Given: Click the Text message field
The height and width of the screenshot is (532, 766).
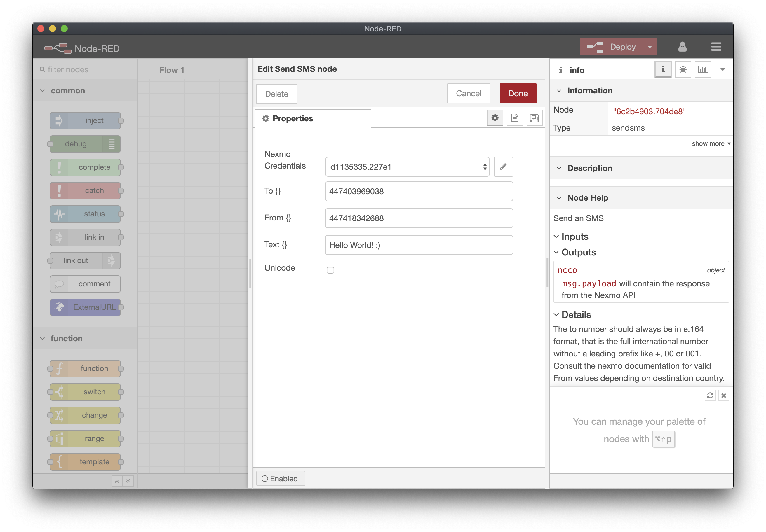Looking at the screenshot, I should click(419, 245).
